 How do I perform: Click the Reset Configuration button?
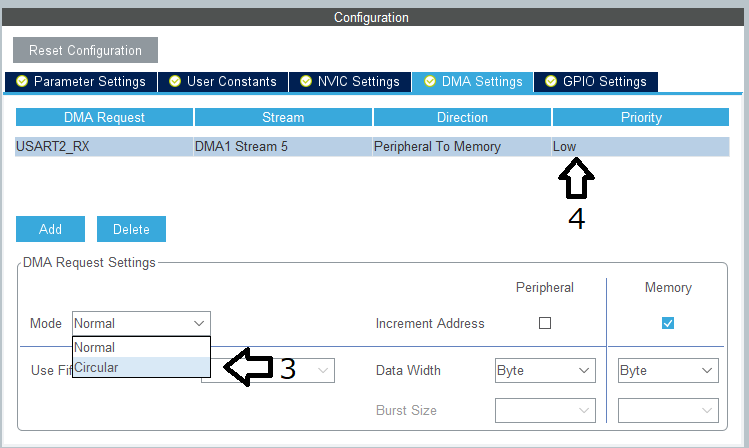point(85,50)
